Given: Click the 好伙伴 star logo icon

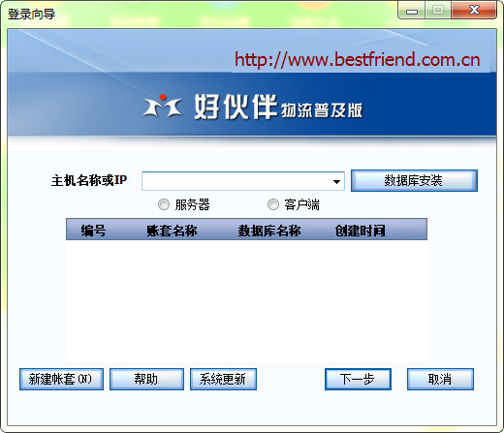Looking at the screenshot, I should tap(162, 107).
